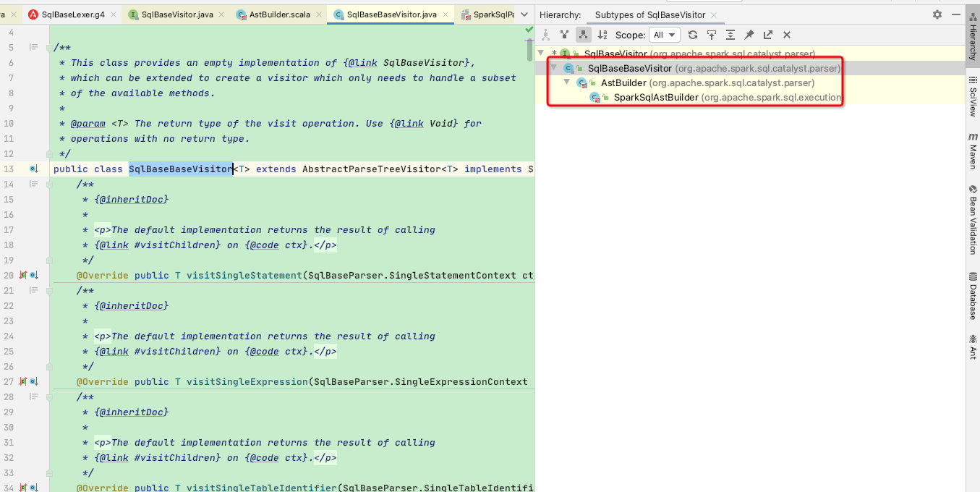Open the AstBuilder.scala editor tab
The image size is (980, 492).
tap(279, 14)
